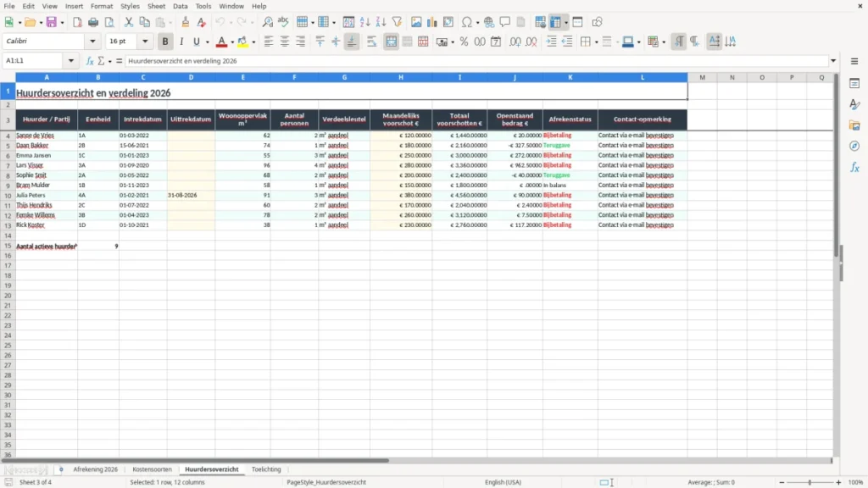
Task: Insert hyperlink globe icon
Action: [489, 22]
